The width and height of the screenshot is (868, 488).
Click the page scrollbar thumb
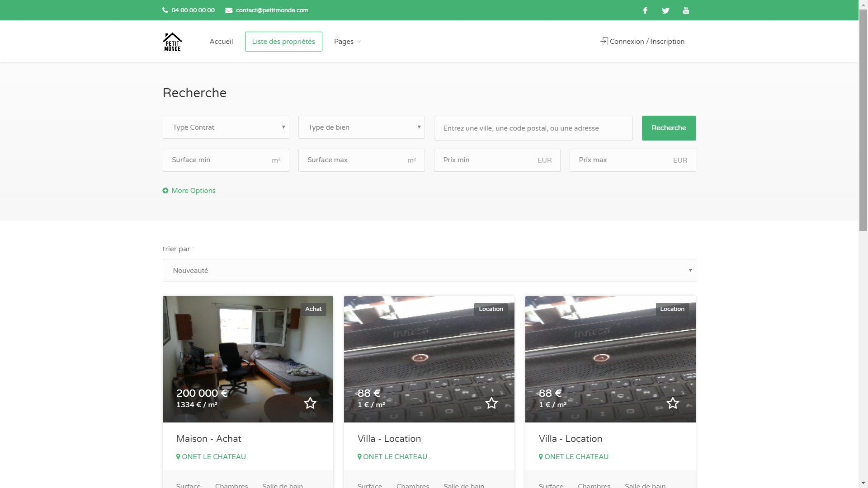click(x=863, y=120)
